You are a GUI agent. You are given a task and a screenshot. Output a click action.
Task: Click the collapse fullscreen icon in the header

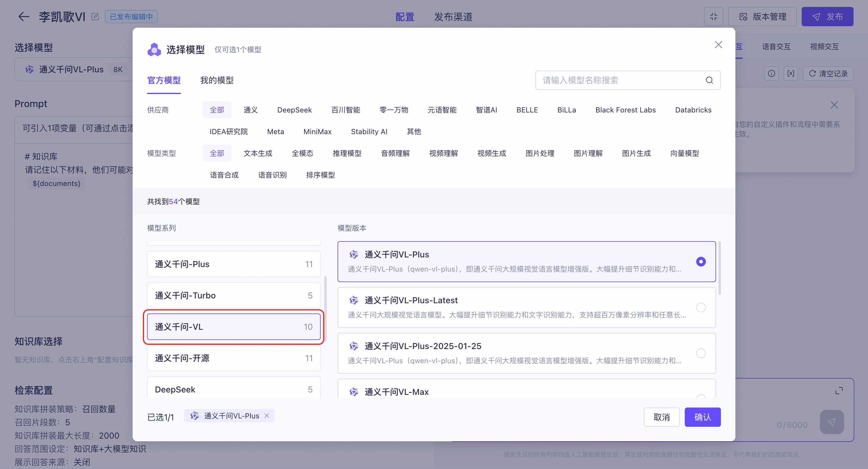tap(713, 17)
